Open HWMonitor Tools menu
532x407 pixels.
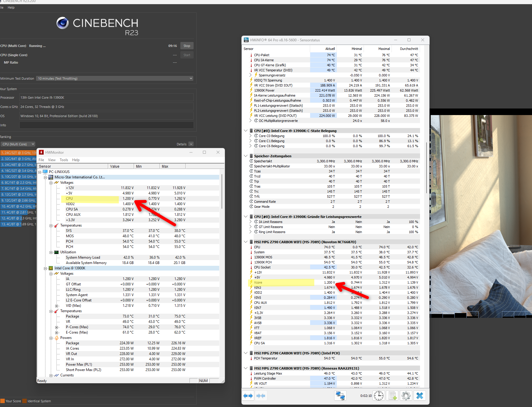click(x=64, y=160)
